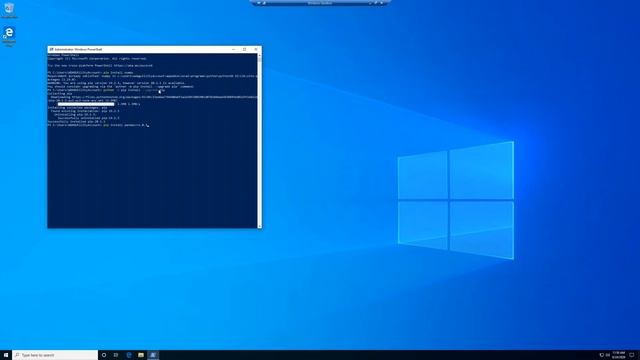Maximize the PowerShell window
The height and width of the screenshot is (360, 640).
click(244, 49)
